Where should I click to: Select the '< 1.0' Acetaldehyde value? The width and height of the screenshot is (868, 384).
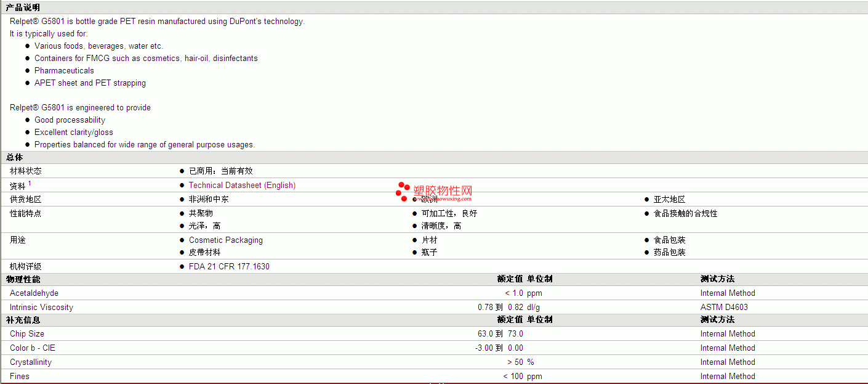514,293
